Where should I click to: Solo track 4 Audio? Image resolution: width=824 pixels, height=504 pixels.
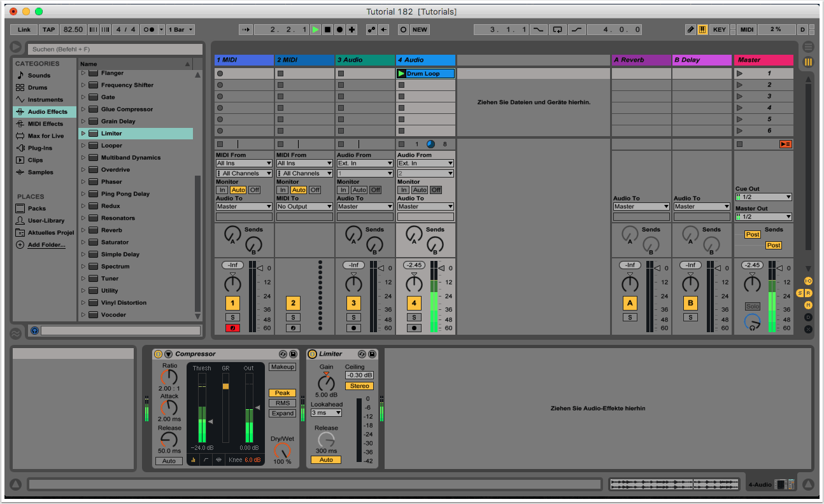414,317
